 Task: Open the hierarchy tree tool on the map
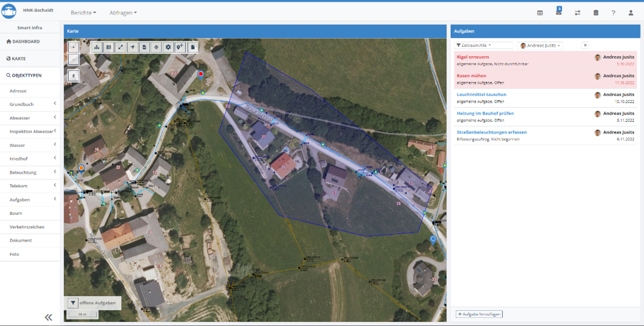point(97,47)
